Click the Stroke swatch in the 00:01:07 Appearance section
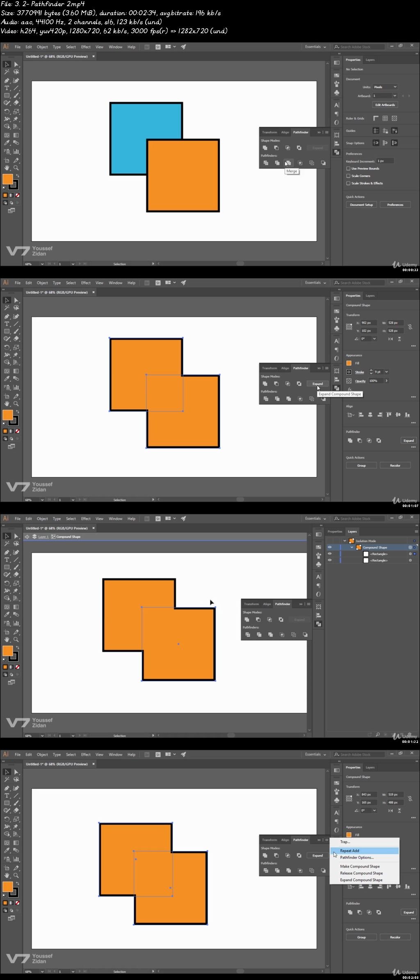 point(349,372)
